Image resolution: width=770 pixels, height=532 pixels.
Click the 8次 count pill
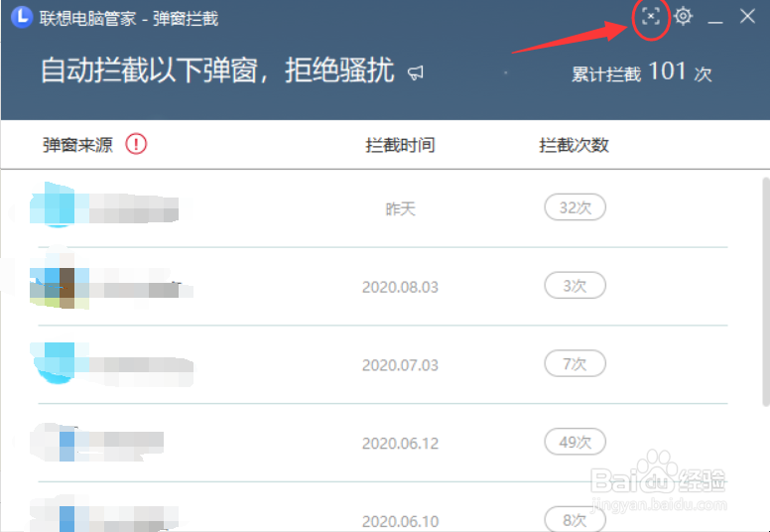tap(576, 519)
